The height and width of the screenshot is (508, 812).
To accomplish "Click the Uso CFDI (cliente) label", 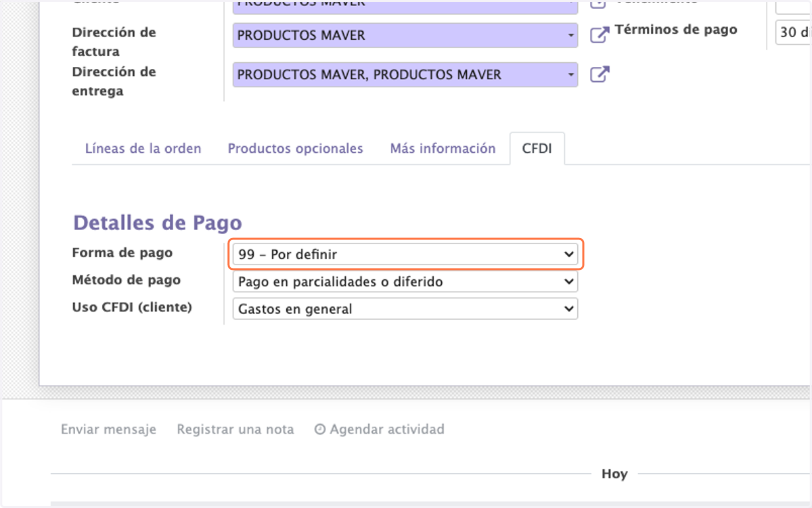I will [132, 307].
